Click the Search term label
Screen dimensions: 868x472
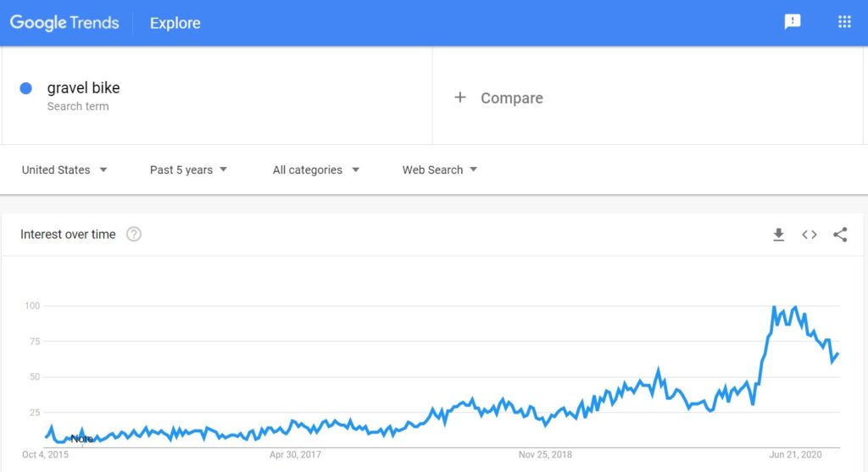coord(78,106)
